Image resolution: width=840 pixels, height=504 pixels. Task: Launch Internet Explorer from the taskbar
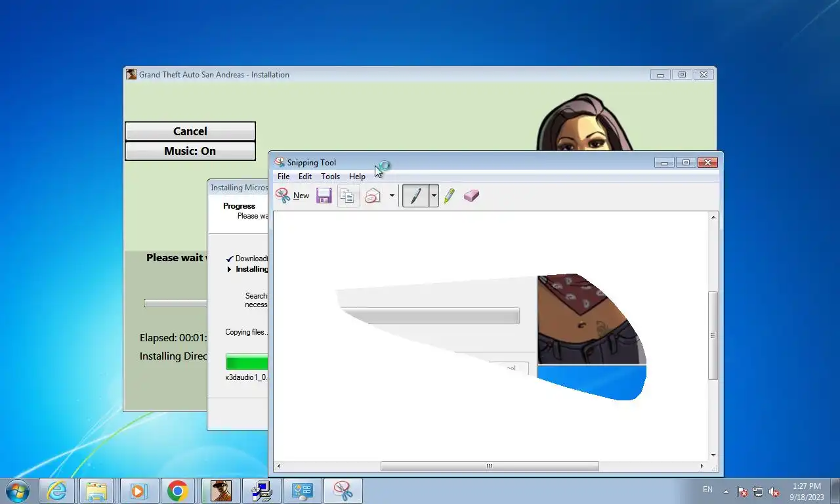point(57,491)
